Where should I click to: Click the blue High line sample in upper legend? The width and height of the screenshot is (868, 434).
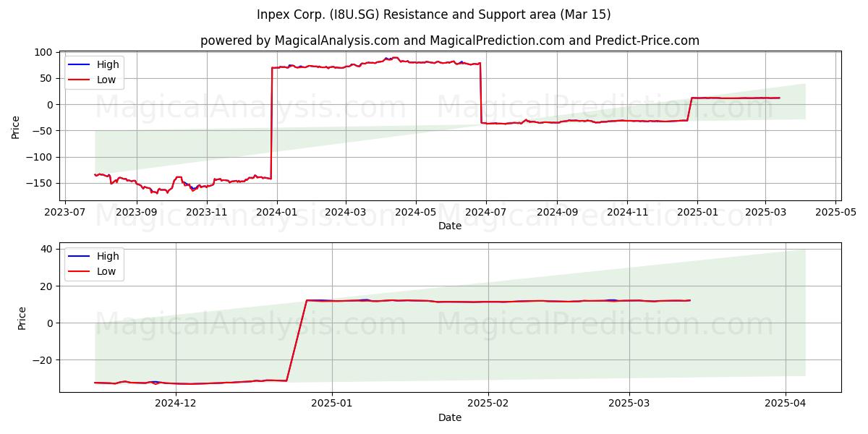(79, 65)
